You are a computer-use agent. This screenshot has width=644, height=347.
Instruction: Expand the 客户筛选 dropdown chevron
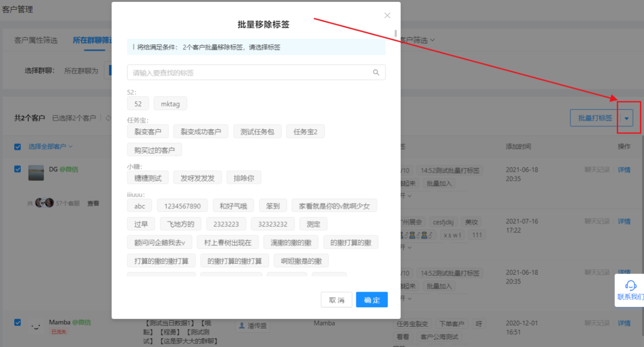[432, 40]
